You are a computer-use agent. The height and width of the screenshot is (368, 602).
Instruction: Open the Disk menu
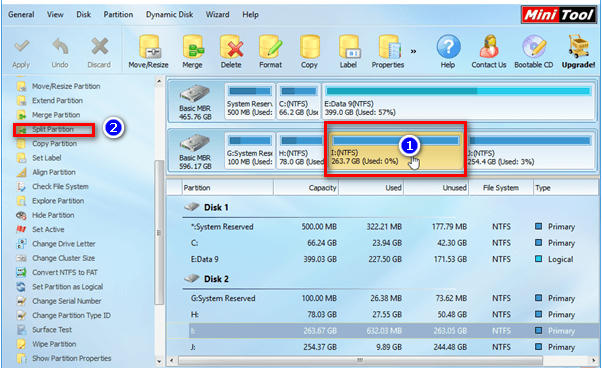point(83,15)
